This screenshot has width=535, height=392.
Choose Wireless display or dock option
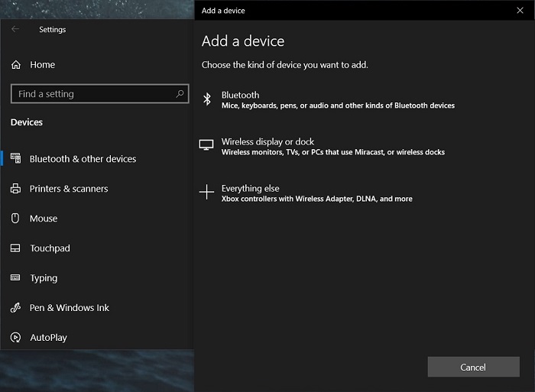(x=332, y=147)
